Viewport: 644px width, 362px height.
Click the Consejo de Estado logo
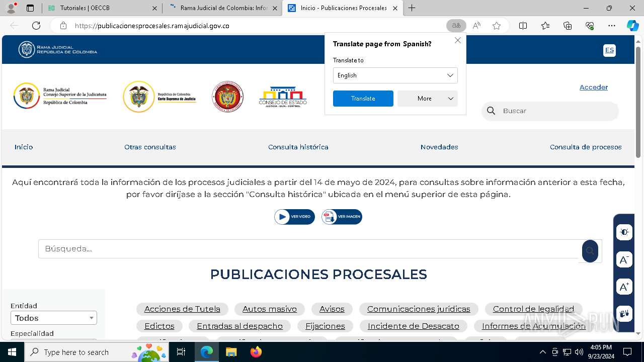283,97
